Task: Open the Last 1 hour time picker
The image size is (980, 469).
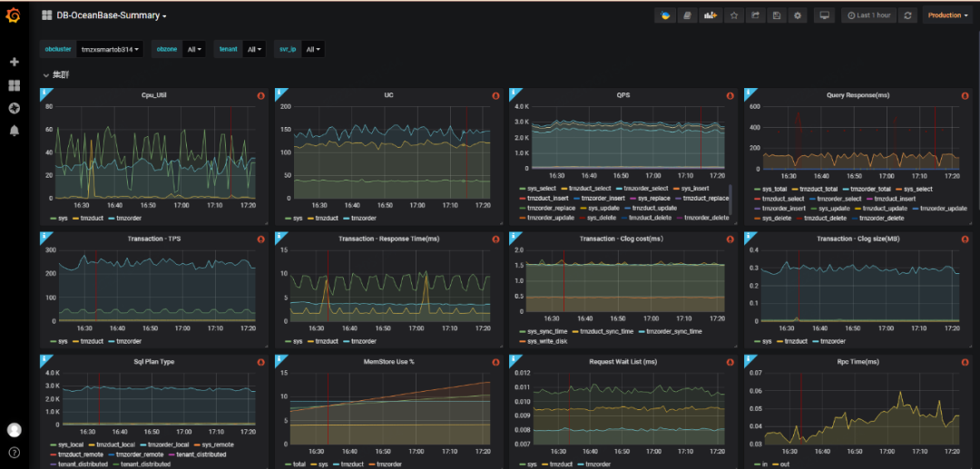Action: (868, 15)
